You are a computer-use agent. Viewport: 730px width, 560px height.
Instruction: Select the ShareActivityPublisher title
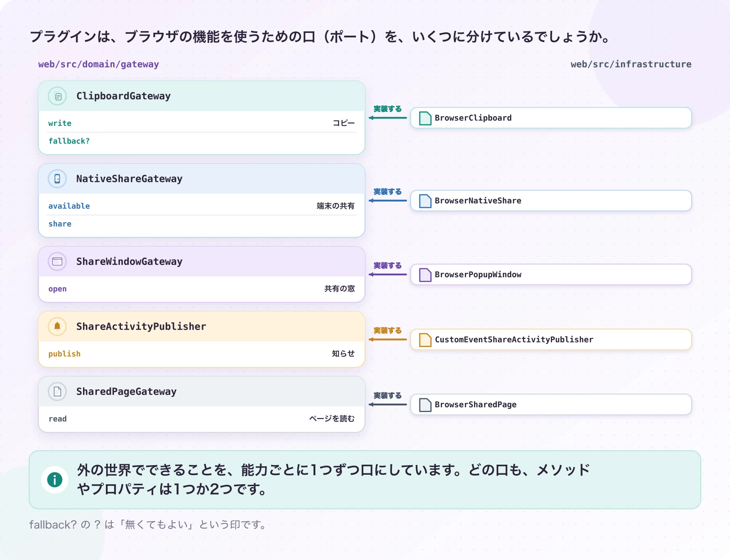141,327
